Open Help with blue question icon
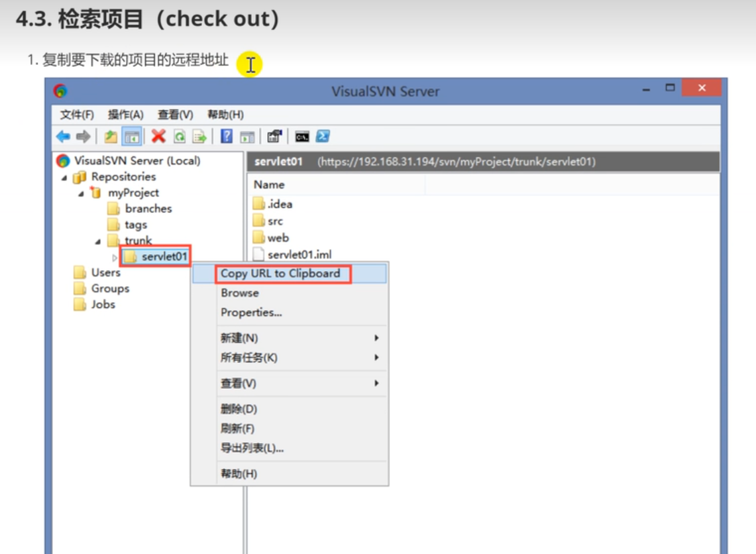 (x=226, y=137)
